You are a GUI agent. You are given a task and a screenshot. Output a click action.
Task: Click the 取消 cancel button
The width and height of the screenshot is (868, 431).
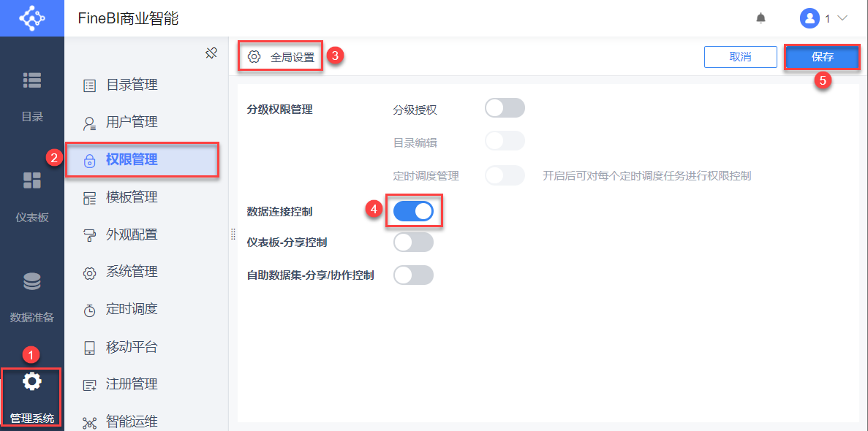coord(740,57)
